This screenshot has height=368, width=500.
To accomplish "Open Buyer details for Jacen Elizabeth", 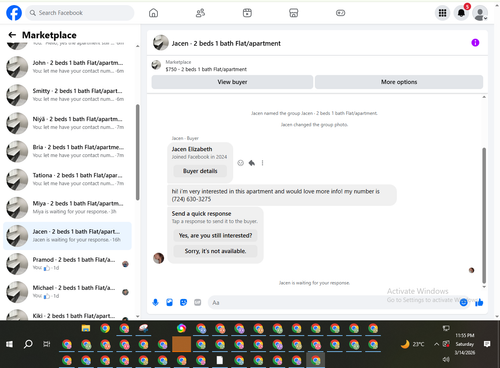I will click(x=200, y=171).
